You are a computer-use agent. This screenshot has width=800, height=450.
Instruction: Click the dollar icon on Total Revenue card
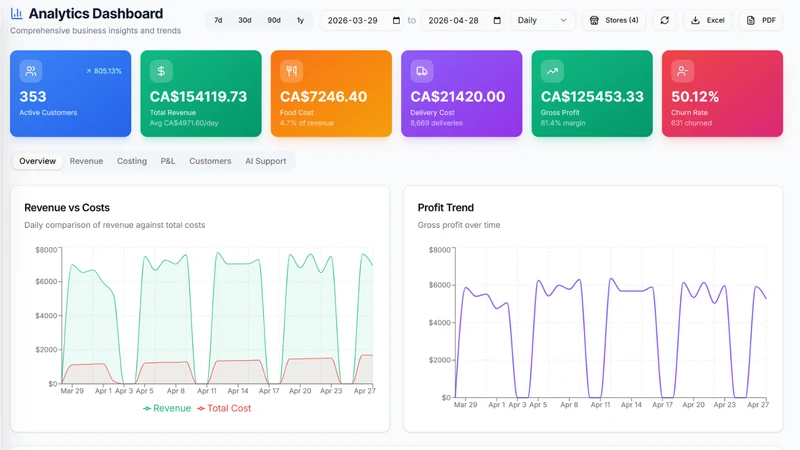pos(161,71)
